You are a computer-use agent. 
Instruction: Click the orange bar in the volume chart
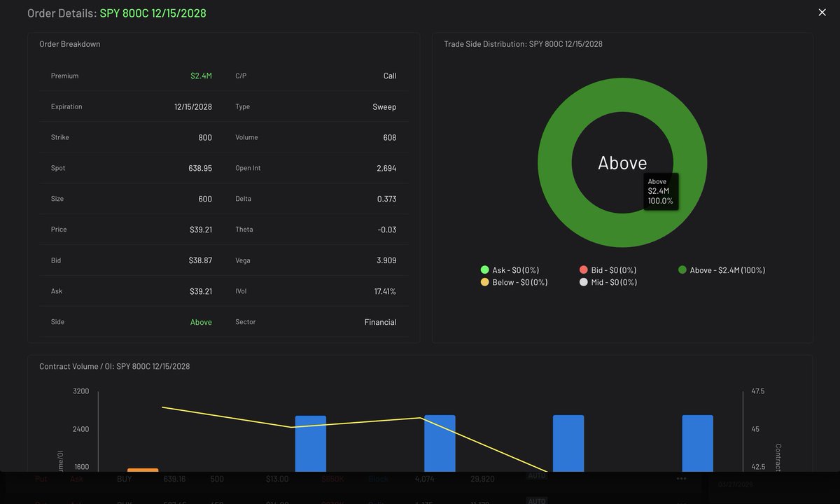tap(143, 470)
